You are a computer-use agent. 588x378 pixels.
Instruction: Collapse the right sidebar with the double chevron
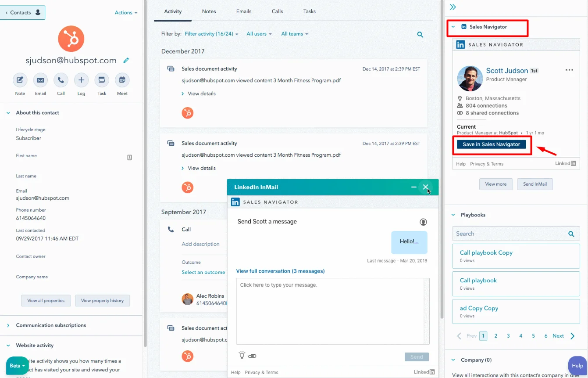click(453, 7)
